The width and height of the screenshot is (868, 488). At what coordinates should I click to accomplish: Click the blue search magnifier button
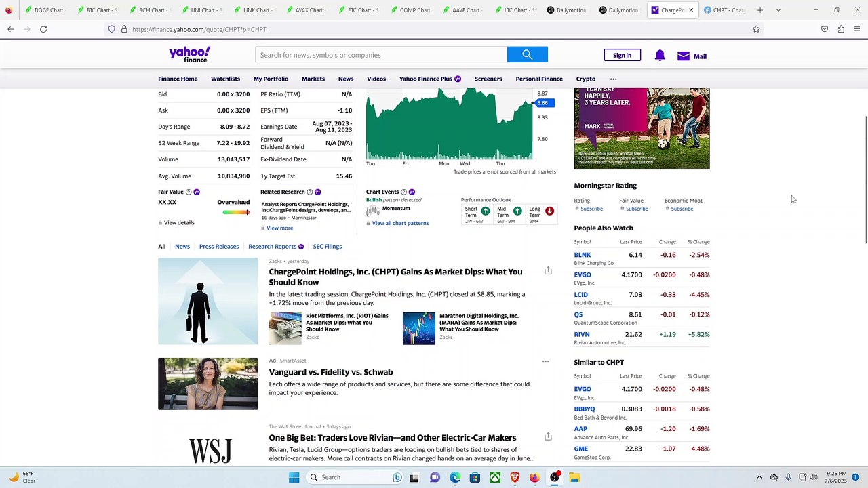(x=527, y=54)
